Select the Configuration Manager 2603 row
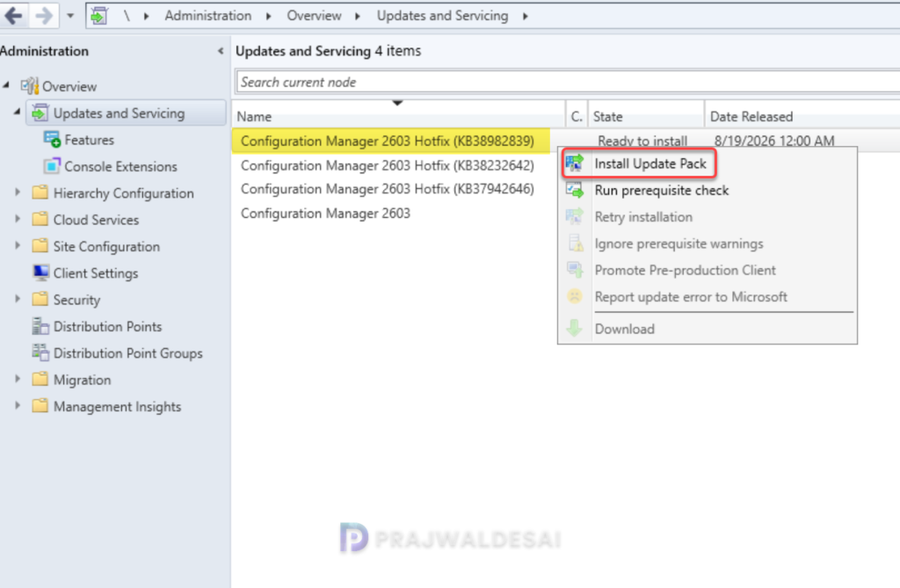Screen dimensions: 900x588 [x=325, y=213]
